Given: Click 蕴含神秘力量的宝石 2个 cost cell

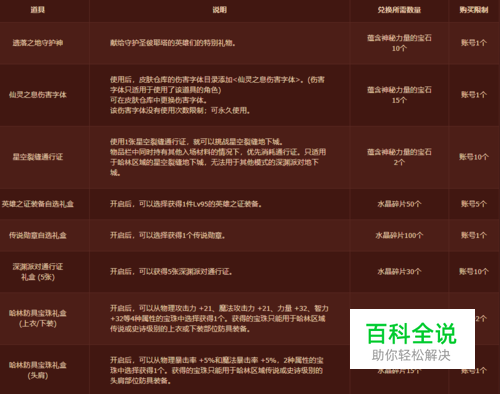Looking at the screenshot, I should [399, 157].
